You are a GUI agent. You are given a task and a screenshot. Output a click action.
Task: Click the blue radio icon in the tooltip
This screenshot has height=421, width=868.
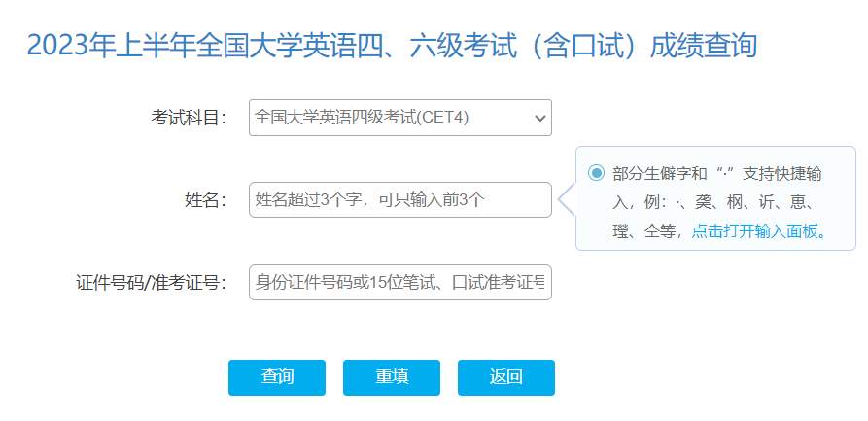(596, 173)
